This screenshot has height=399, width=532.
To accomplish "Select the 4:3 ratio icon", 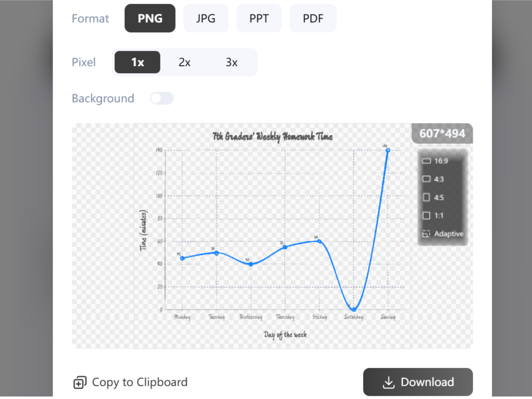I will click(426, 179).
